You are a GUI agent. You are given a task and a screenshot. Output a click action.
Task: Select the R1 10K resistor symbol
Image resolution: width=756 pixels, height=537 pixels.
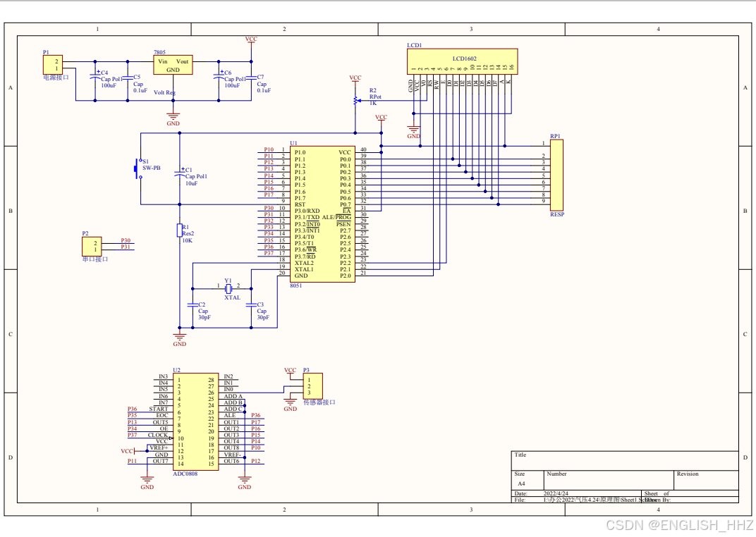(x=179, y=230)
